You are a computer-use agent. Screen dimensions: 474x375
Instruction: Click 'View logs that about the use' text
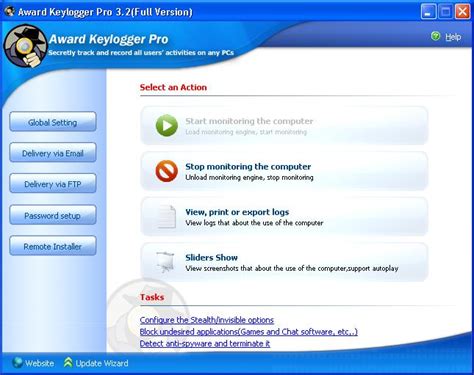254,223
